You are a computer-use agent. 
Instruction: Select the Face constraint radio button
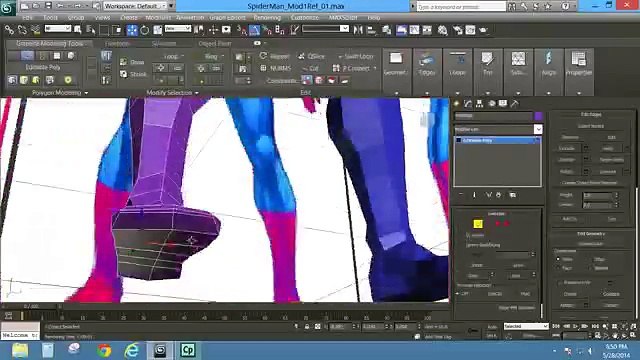(558, 268)
